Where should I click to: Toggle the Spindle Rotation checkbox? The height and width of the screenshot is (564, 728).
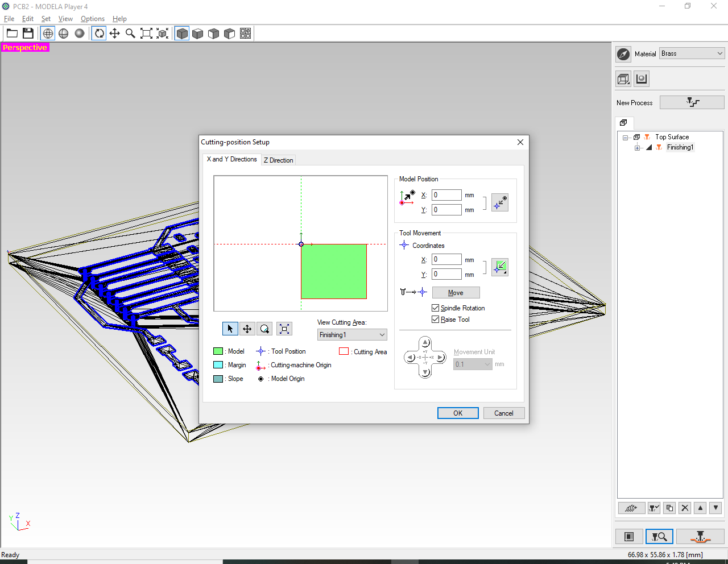[436, 308]
